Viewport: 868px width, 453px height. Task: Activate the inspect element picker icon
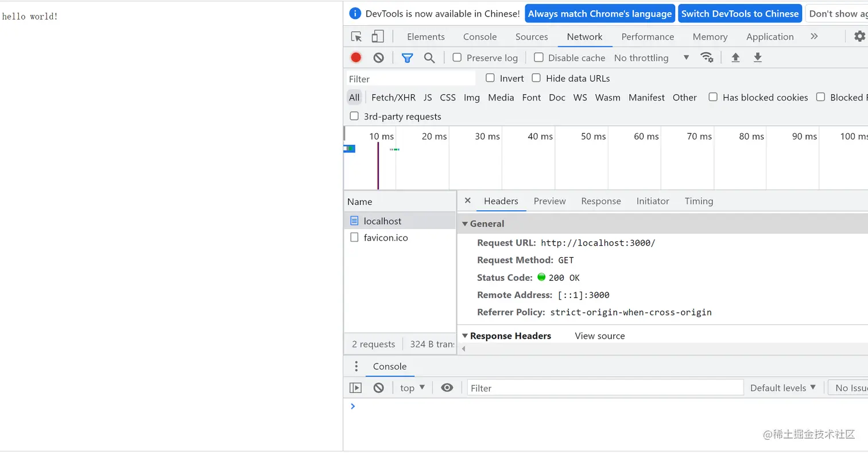tap(356, 37)
